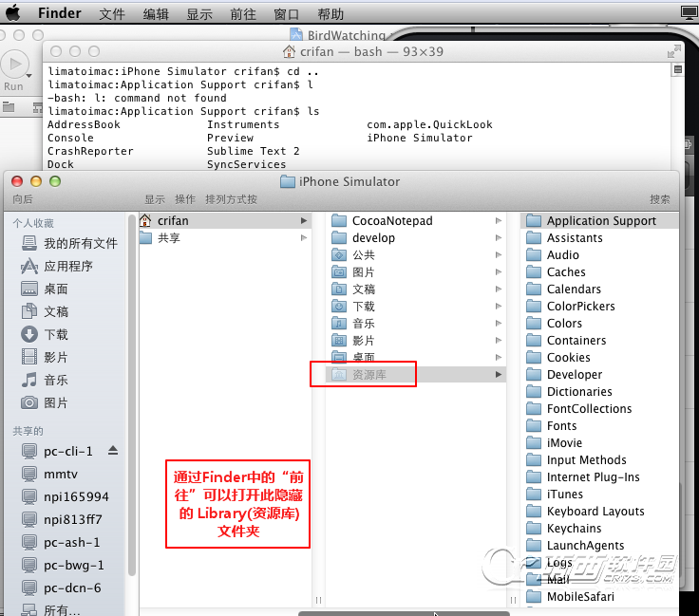
Task: Select 下载 in sidebar favorites
Action: coord(45,334)
